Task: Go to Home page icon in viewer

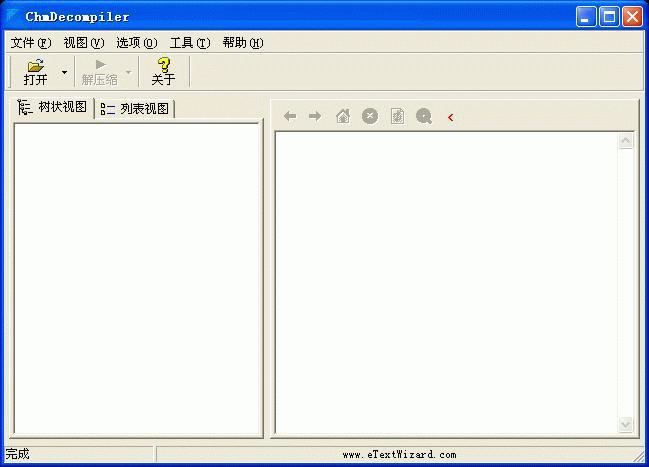Action: point(343,117)
